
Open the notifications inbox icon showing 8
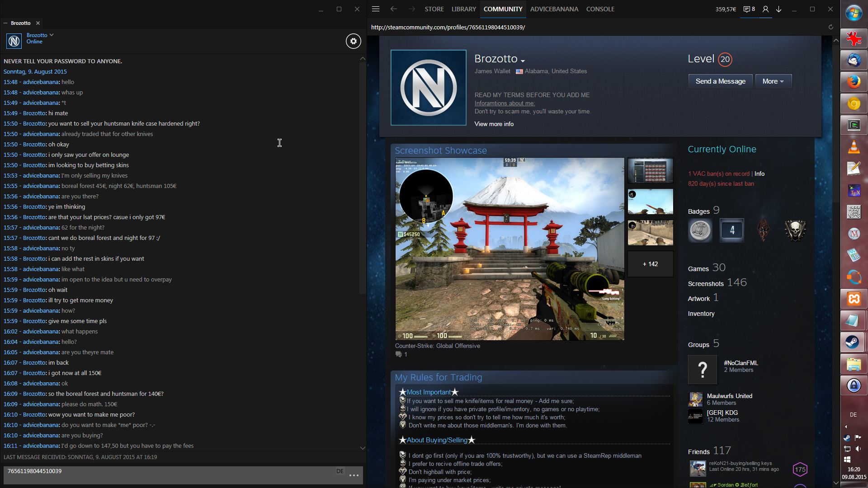(749, 9)
